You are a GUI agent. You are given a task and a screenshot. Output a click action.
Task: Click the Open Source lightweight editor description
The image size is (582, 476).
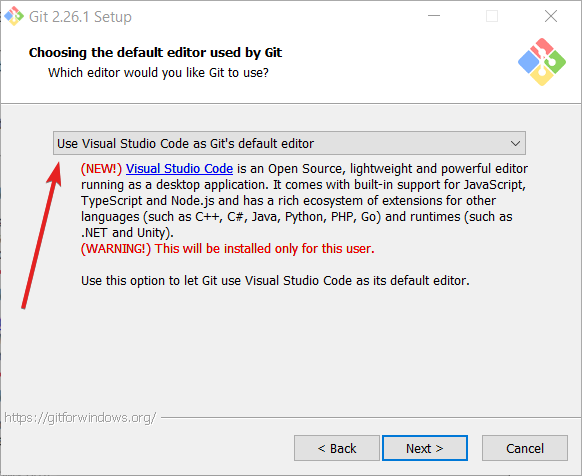(x=304, y=200)
